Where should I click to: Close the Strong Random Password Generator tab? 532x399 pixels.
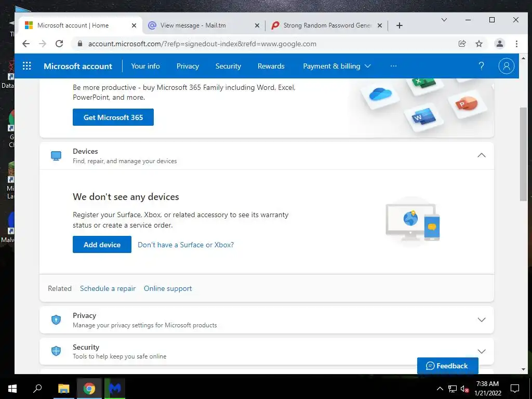380,25
